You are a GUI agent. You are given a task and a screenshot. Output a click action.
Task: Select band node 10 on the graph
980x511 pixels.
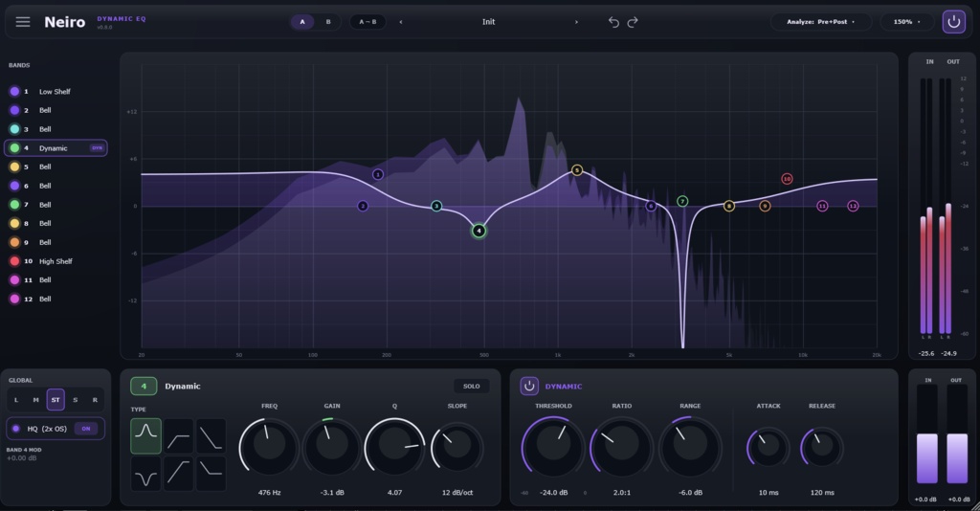[x=787, y=179]
